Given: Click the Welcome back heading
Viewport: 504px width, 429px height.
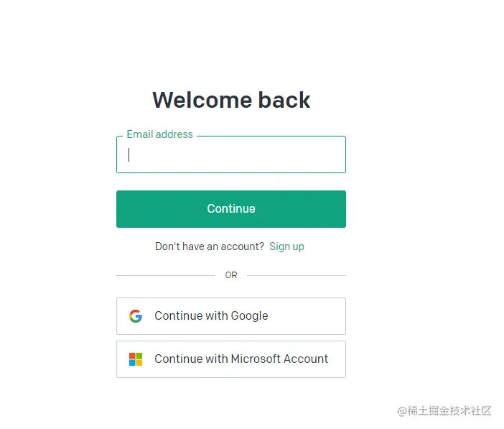Looking at the screenshot, I should point(231,100).
